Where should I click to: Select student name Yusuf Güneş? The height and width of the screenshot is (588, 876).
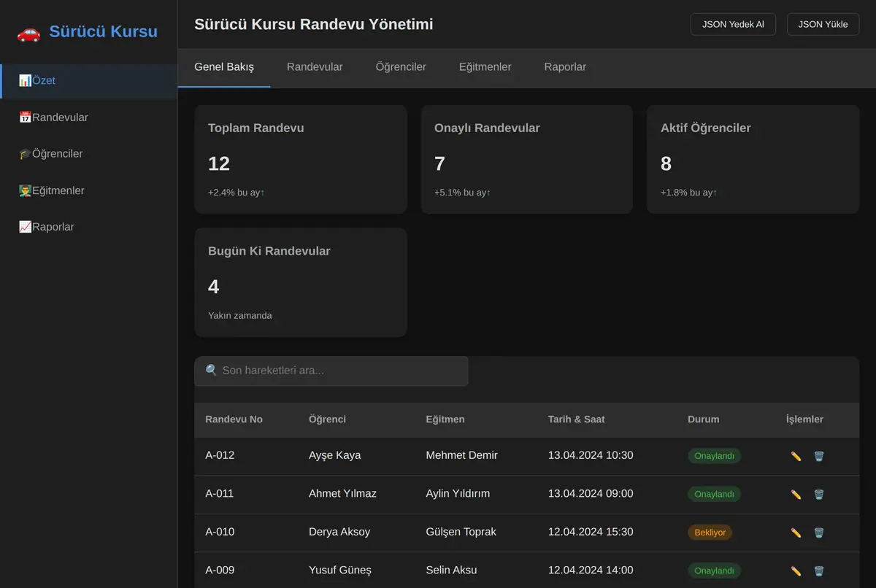[x=340, y=570]
